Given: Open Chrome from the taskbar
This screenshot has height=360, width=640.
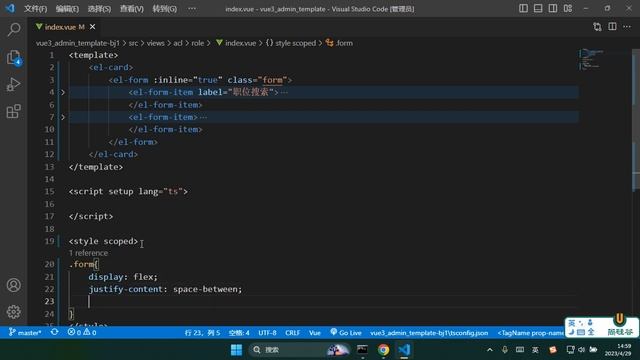Looking at the screenshot, I should click(x=383, y=350).
